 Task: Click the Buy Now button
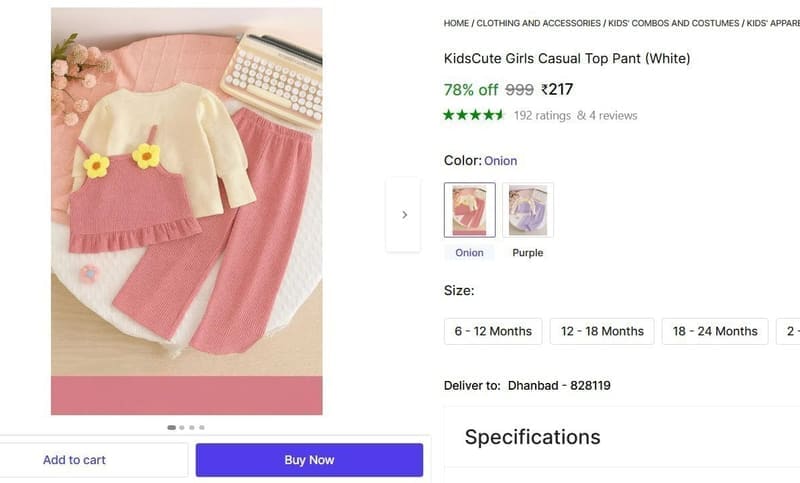point(309,460)
